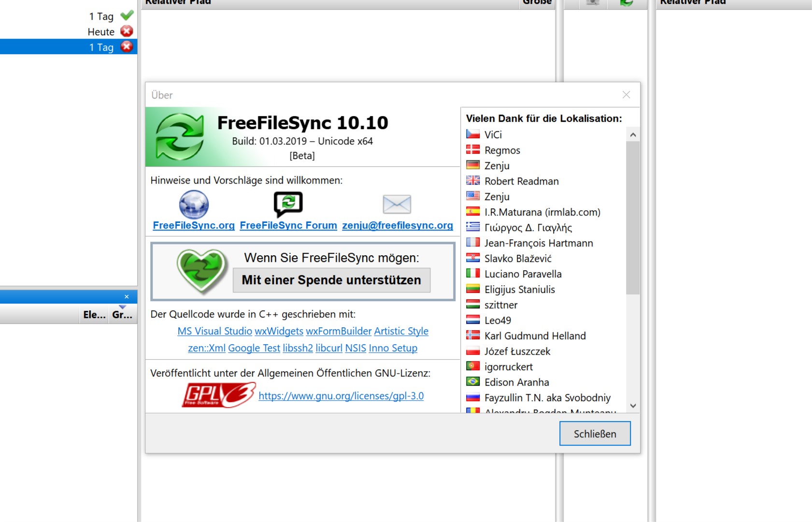Click the British flag beside Robert Readman
Screen dimensions: 812x522
pos(473,181)
